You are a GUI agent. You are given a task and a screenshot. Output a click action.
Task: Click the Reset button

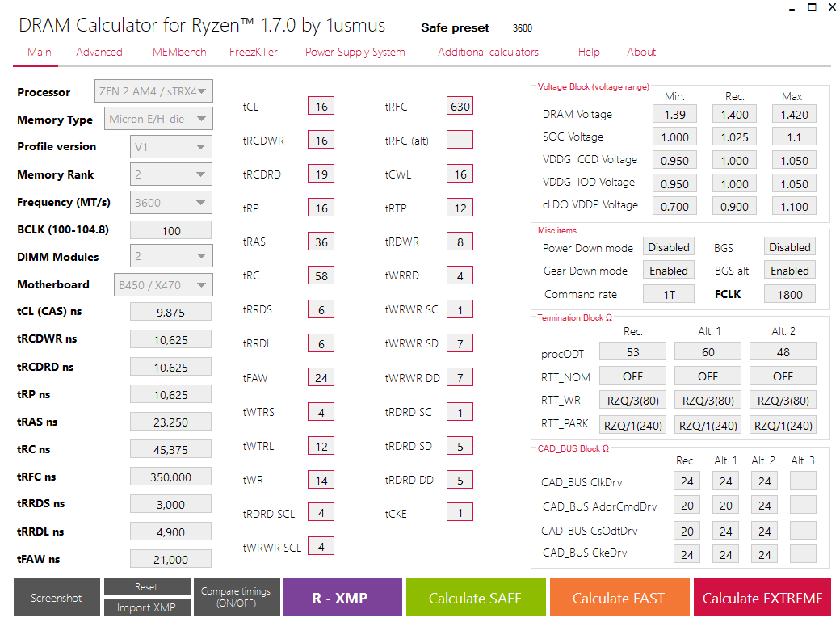pos(147,587)
